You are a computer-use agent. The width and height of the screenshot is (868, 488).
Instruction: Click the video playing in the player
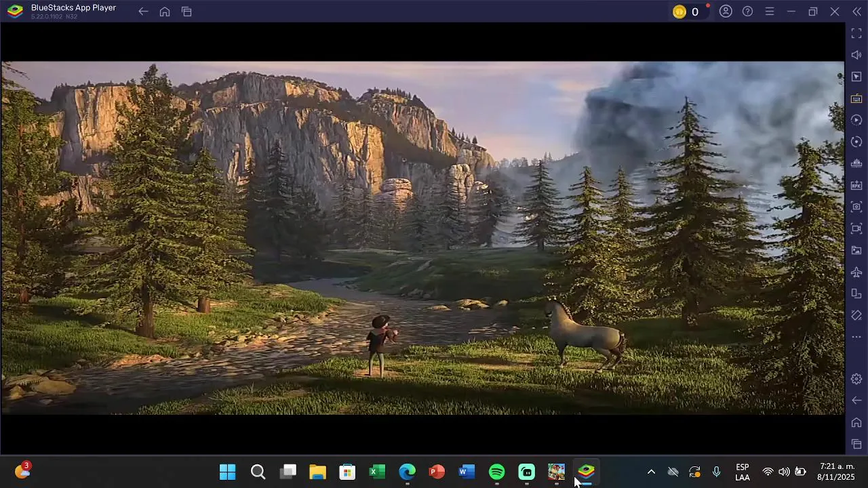(422, 238)
